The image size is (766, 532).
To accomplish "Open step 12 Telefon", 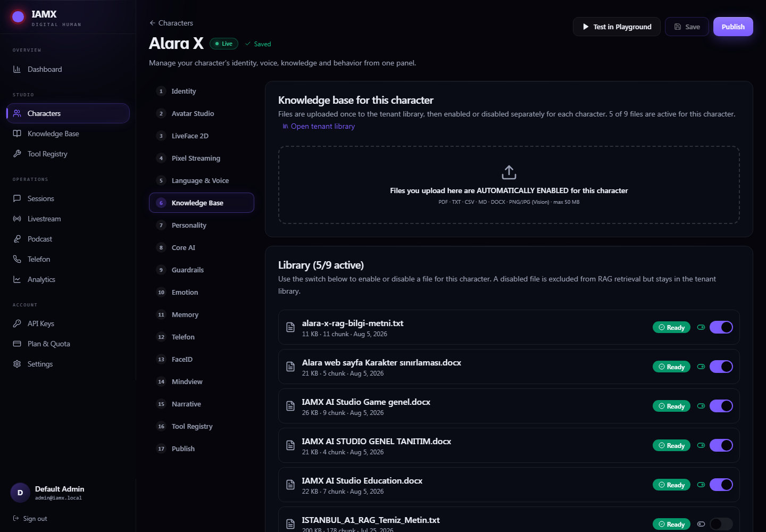I will click(202, 337).
